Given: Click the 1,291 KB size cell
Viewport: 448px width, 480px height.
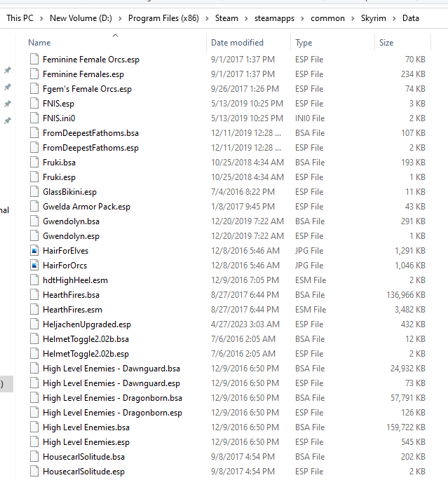Looking at the screenshot, I should pyautogui.click(x=410, y=251).
